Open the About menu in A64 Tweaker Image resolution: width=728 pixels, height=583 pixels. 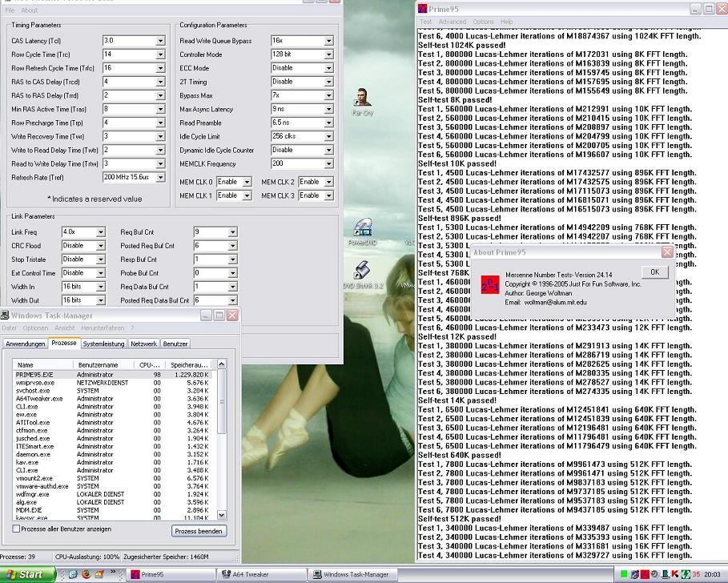30,10
